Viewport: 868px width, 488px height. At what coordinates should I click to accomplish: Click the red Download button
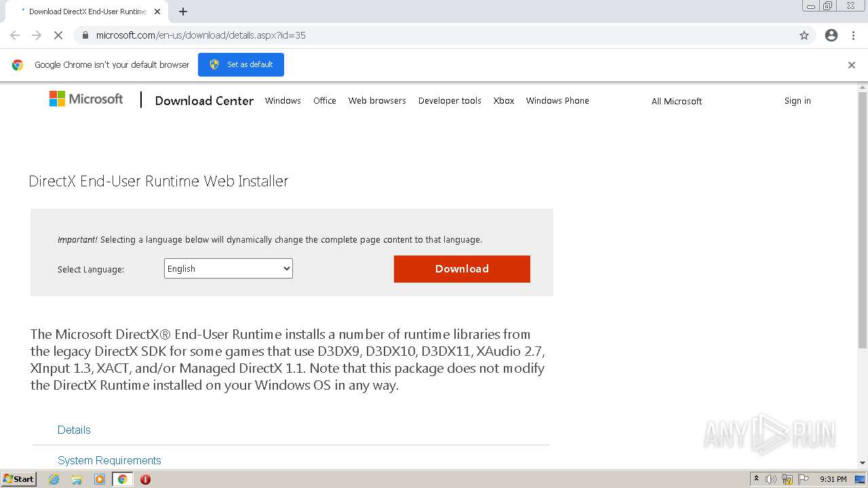click(x=462, y=269)
